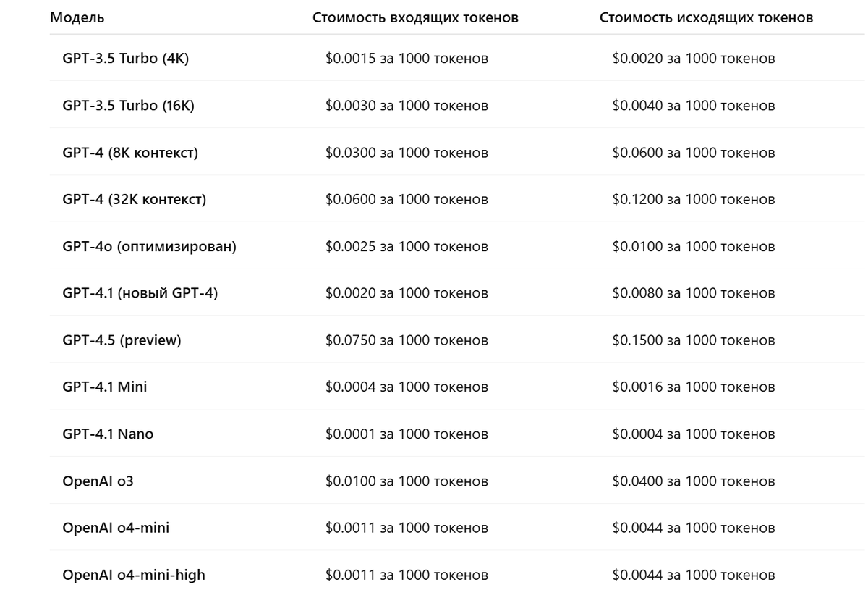Select the 'GPT-4.5 (preview)' cell

(x=122, y=340)
